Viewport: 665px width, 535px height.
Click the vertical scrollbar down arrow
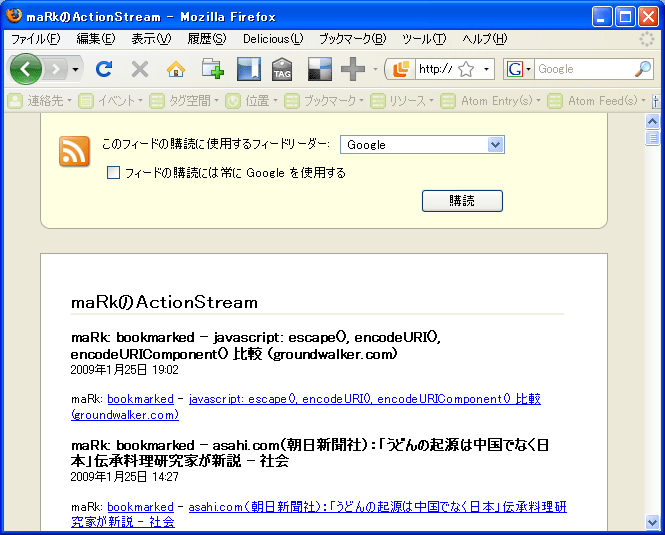[x=653, y=522]
